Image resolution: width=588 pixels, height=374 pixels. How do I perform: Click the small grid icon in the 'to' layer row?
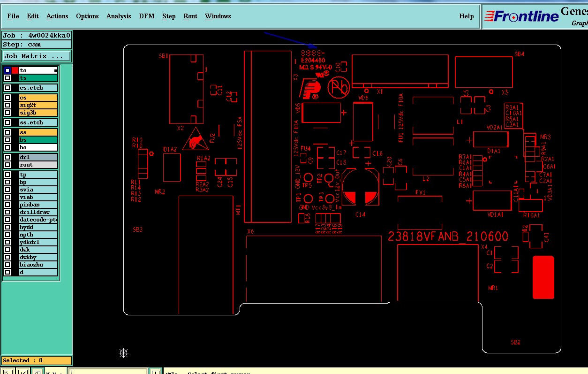pyautogui.click(x=55, y=70)
